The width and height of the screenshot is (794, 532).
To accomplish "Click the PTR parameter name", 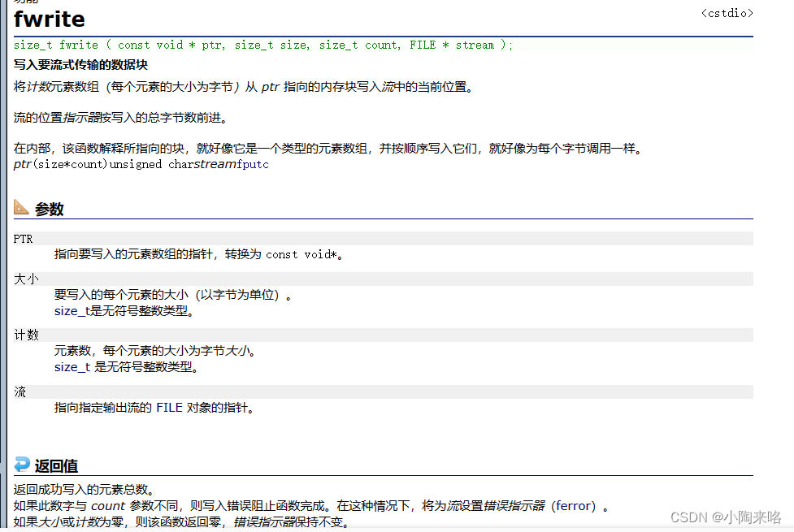I will point(23,239).
